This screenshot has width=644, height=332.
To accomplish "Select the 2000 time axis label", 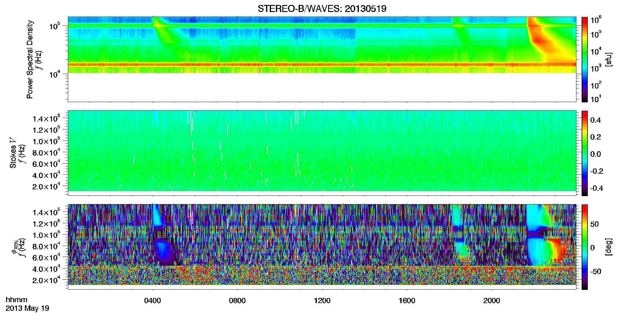I will pos(492,301).
